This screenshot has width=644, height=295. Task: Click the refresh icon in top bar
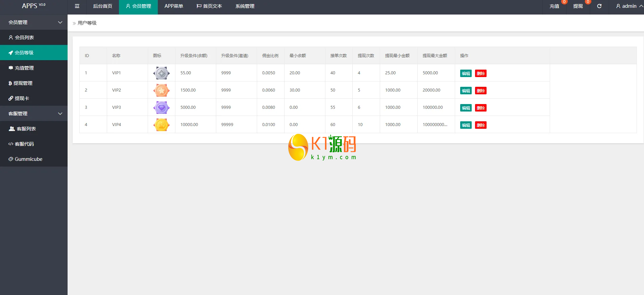tap(599, 6)
